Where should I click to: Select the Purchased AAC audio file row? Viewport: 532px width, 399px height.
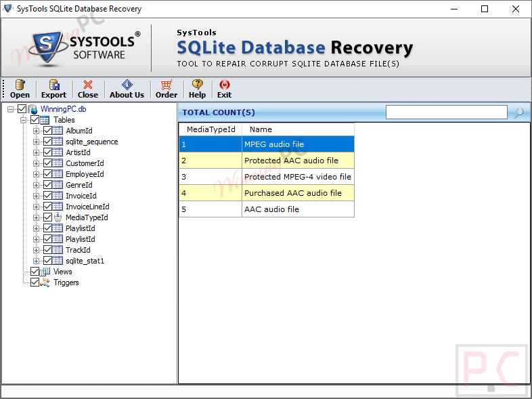(292, 193)
